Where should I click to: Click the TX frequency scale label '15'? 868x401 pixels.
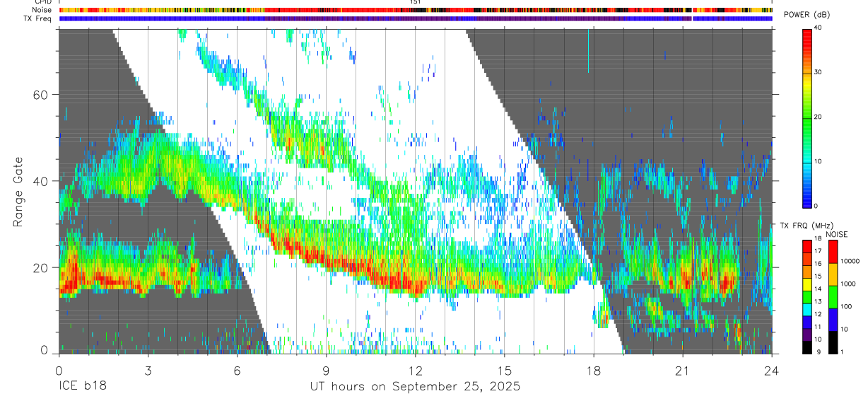point(819,276)
